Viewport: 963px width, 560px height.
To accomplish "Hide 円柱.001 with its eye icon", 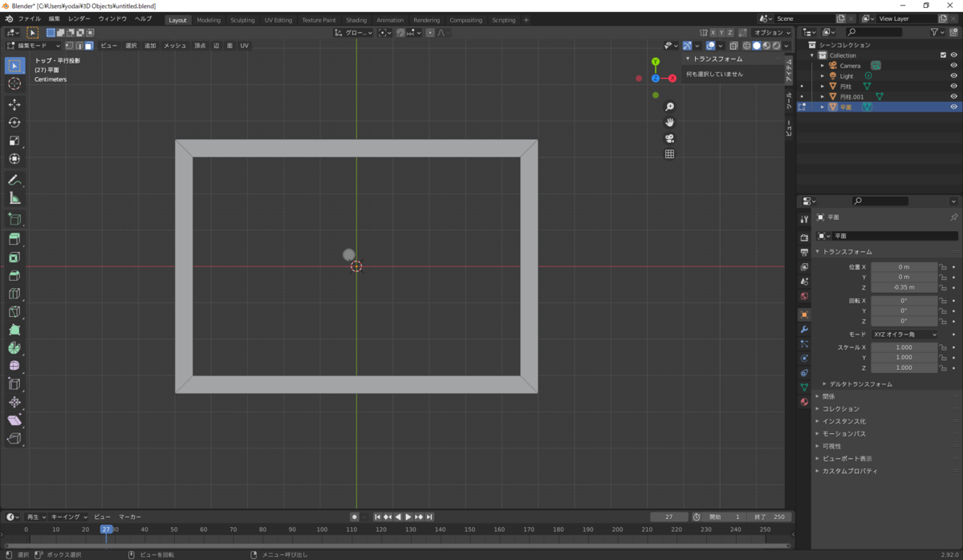I will tap(954, 96).
